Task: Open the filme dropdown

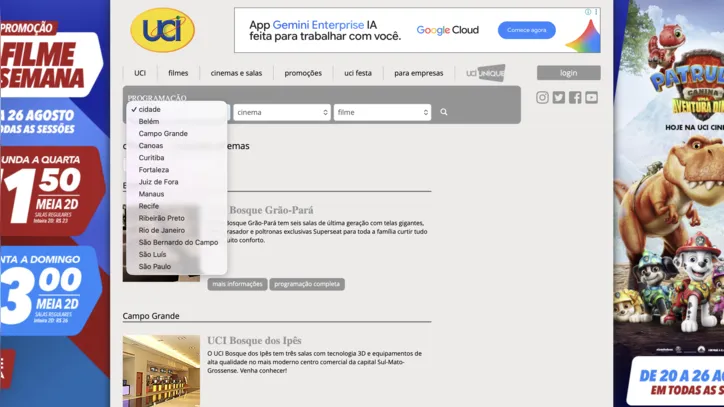Action: click(382, 112)
